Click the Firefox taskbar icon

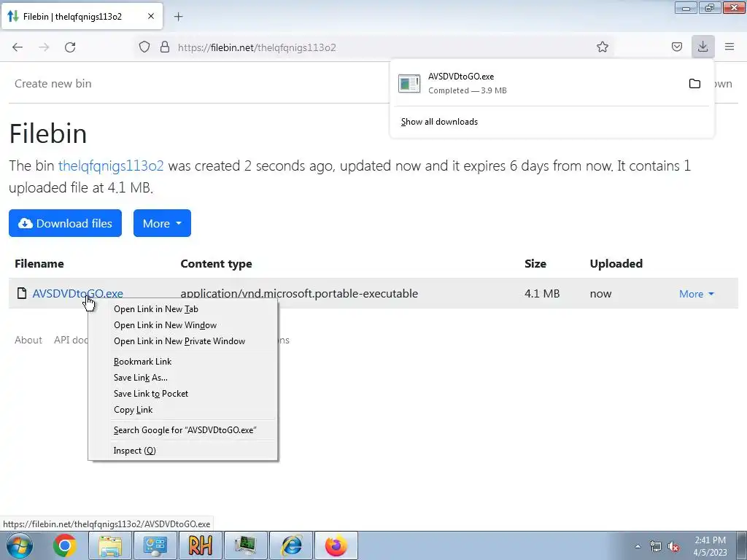tap(336, 545)
